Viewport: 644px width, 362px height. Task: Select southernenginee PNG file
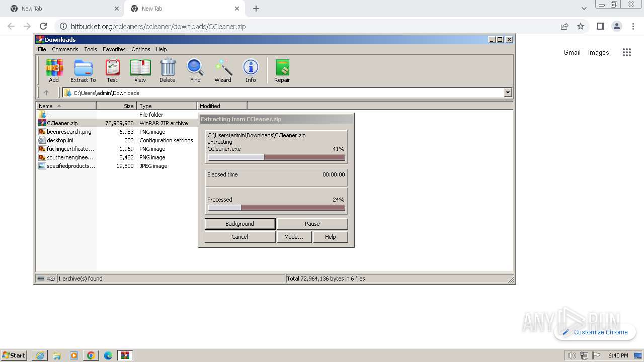click(x=70, y=157)
